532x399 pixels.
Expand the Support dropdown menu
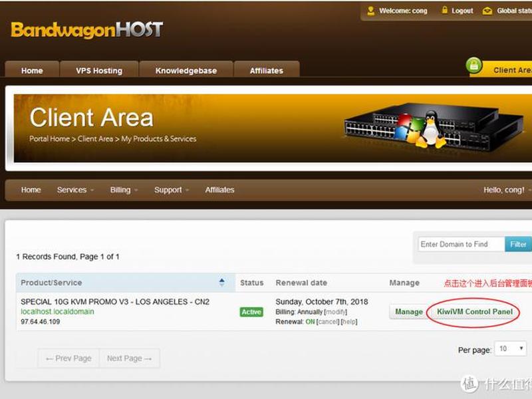coord(172,190)
